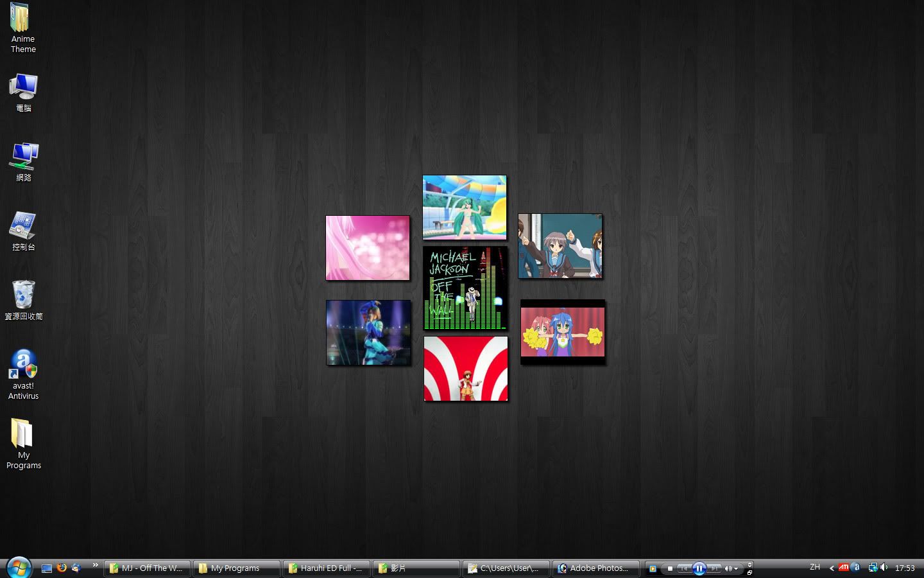Image resolution: width=924 pixels, height=578 pixels.
Task: Switch to My Programs taskbar window
Action: pos(237,568)
